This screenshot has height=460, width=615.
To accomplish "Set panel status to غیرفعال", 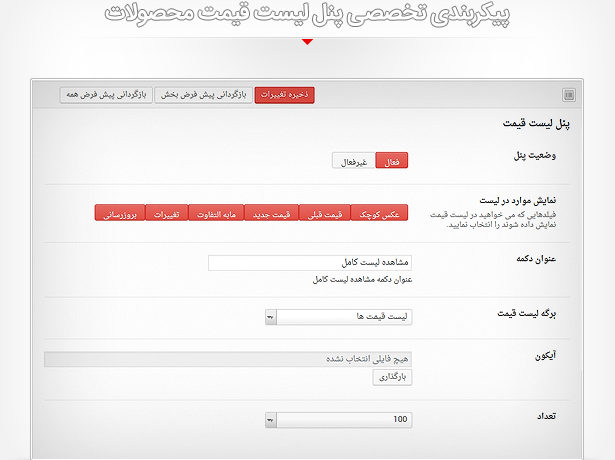I will tap(354, 161).
